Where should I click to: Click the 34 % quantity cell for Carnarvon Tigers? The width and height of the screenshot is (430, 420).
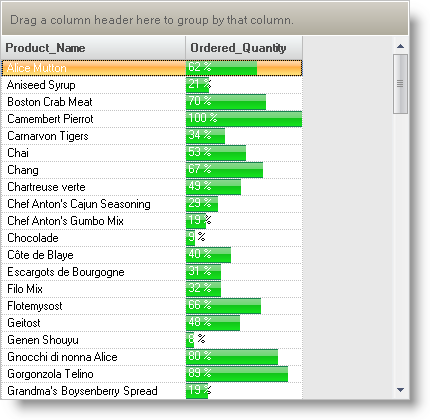244,136
